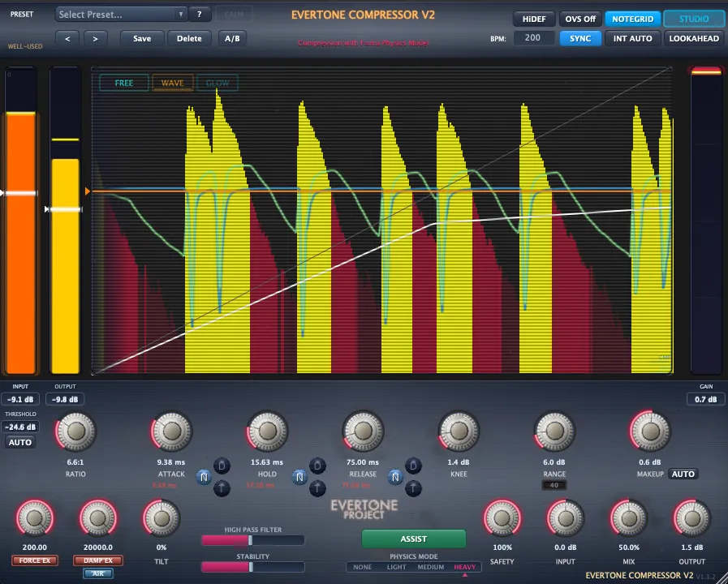Go to next preset with > button
Viewport: 728px width, 584px height.
(95, 38)
